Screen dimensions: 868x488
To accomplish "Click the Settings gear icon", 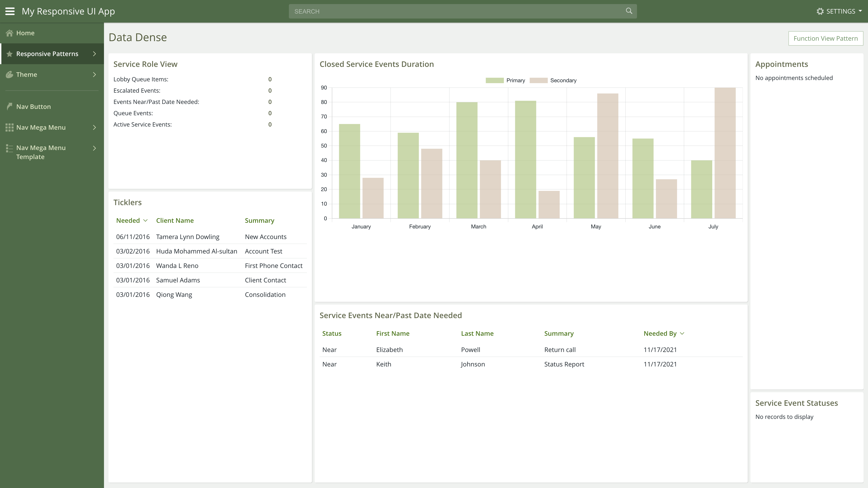I will (x=820, y=12).
